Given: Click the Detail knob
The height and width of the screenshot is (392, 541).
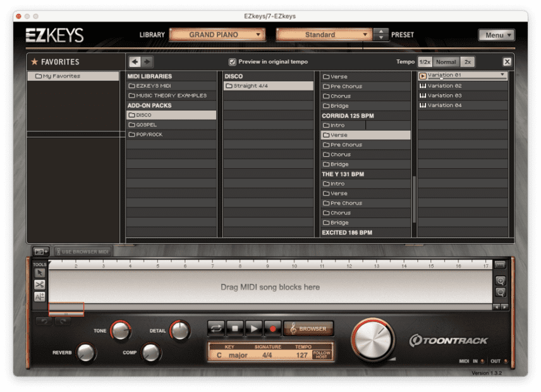Looking at the screenshot, I should [179, 331].
